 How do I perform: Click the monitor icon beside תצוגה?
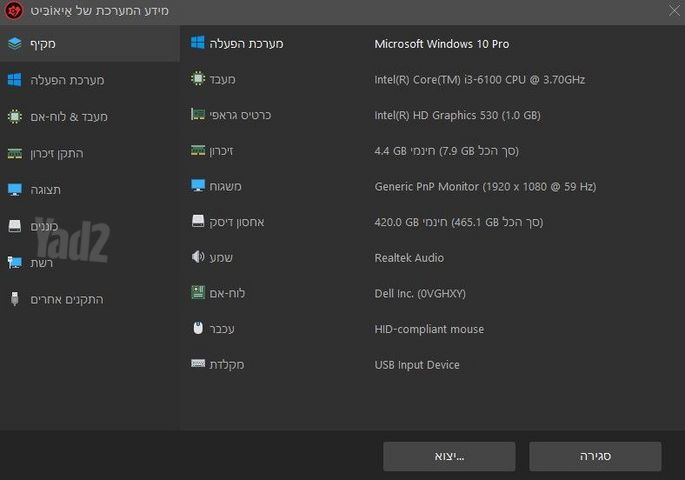tap(14, 190)
